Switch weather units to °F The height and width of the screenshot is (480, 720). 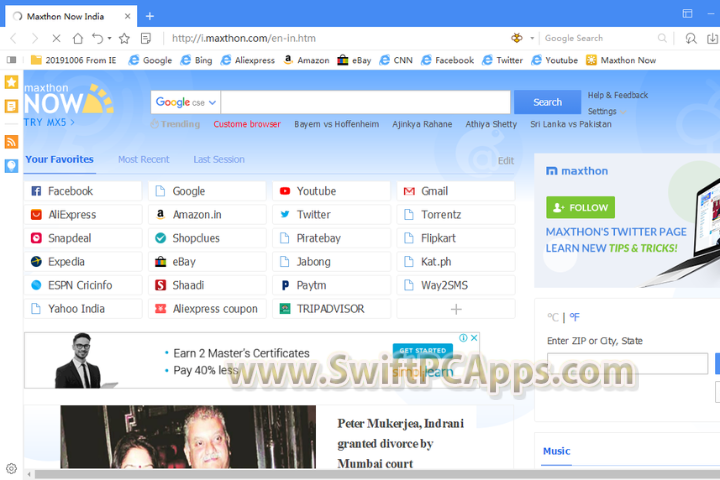pyautogui.click(x=574, y=317)
